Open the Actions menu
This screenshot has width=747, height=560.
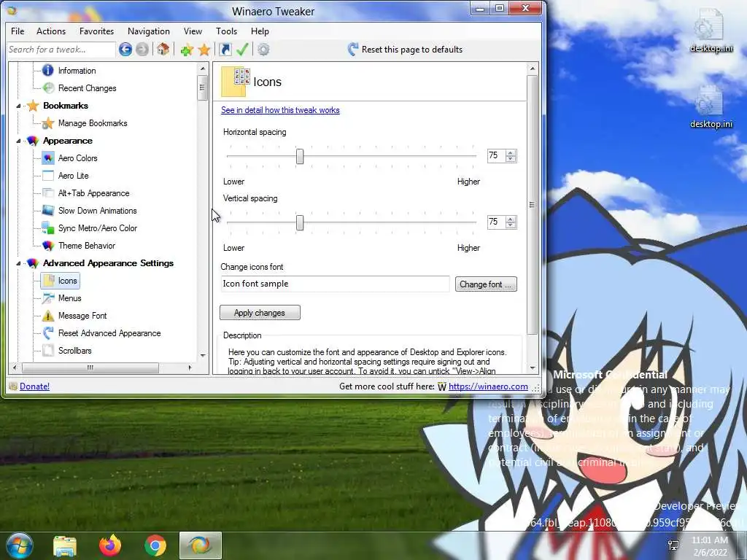51,31
